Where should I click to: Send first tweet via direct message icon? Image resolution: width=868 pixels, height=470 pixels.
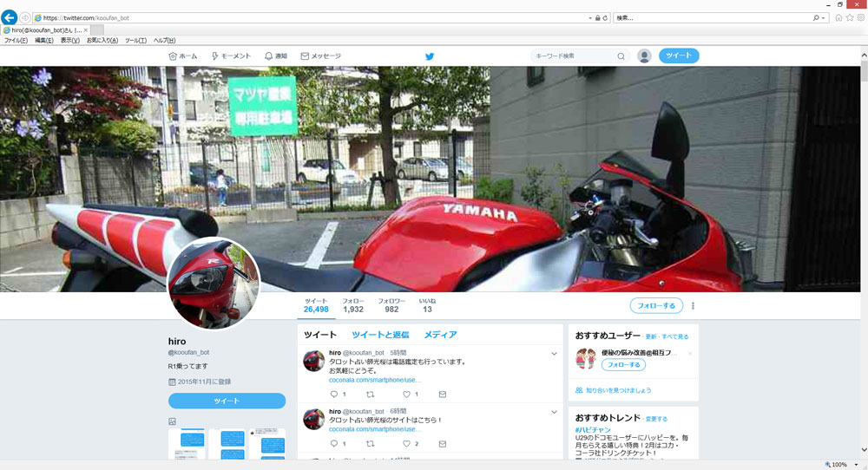(x=442, y=395)
